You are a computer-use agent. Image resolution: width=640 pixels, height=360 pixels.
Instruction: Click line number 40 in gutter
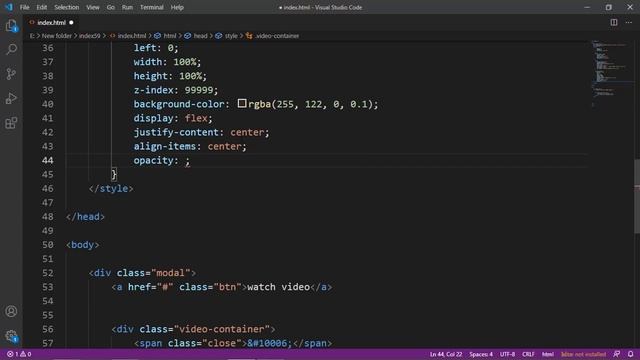pyautogui.click(x=48, y=104)
